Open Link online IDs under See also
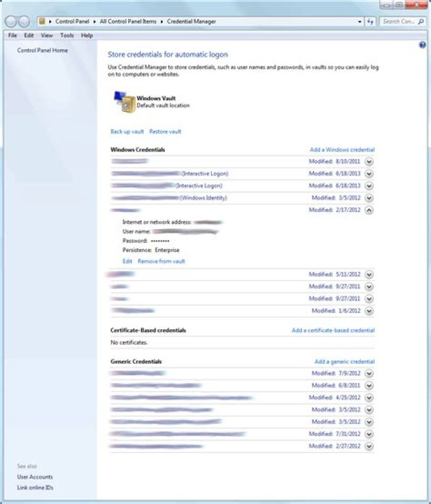This screenshot has width=431, height=504. tap(35, 488)
